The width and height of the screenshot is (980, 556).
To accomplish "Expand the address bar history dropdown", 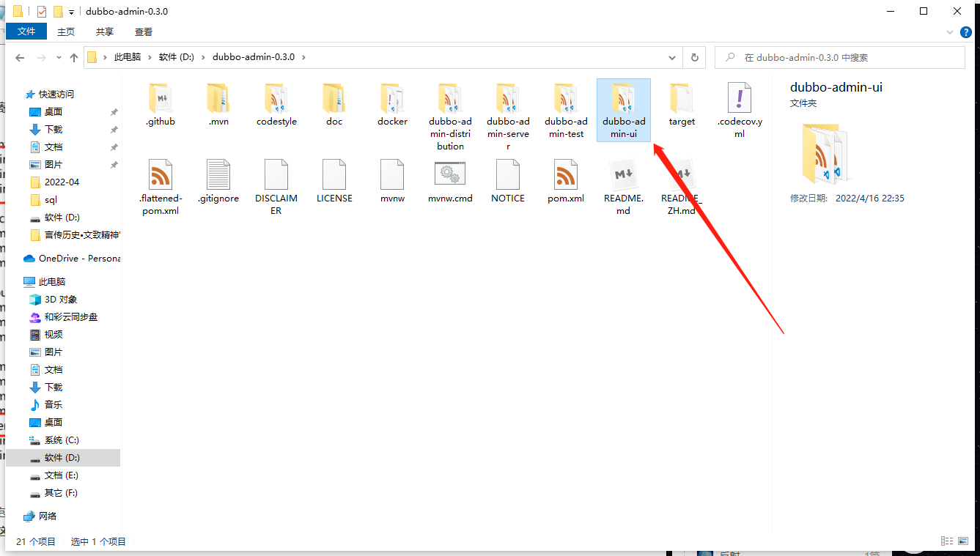I will coord(673,57).
